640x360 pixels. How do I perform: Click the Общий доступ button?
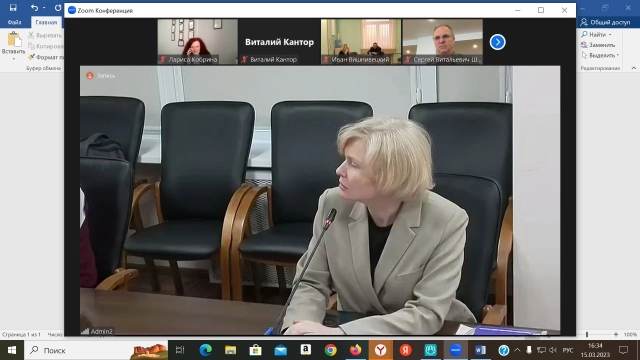(606, 22)
